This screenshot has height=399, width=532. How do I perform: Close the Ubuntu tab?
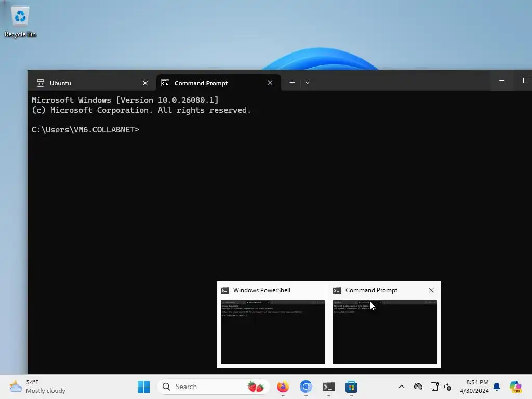(145, 83)
